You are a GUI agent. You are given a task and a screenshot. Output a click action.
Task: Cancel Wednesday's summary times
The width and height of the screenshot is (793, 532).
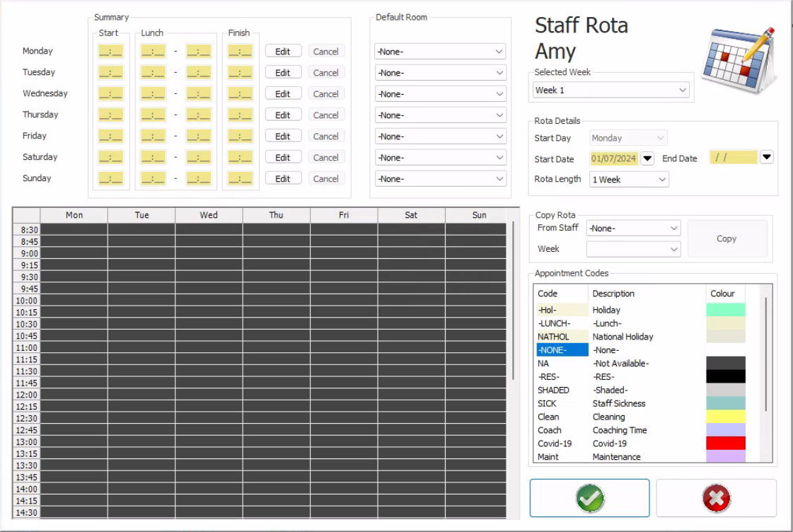[x=325, y=94]
